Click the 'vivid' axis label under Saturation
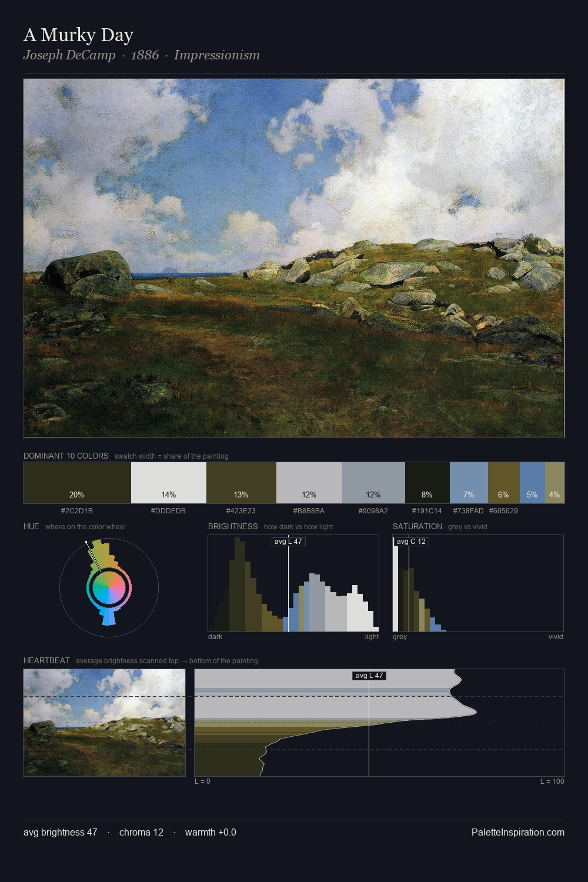Viewport: 588px width, 882px height. pyautogui.click(x=556, y=637)
